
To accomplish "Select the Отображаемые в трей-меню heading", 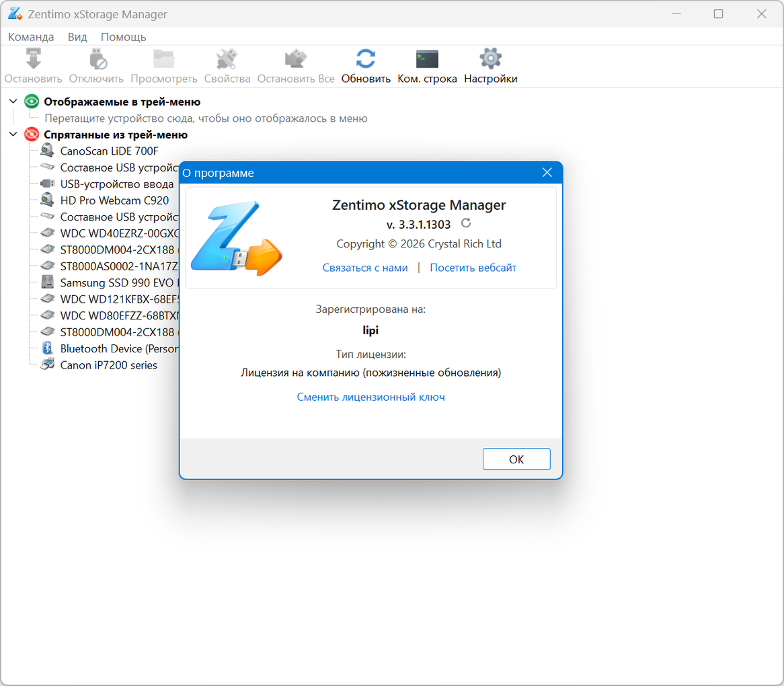I will [122, 102].
